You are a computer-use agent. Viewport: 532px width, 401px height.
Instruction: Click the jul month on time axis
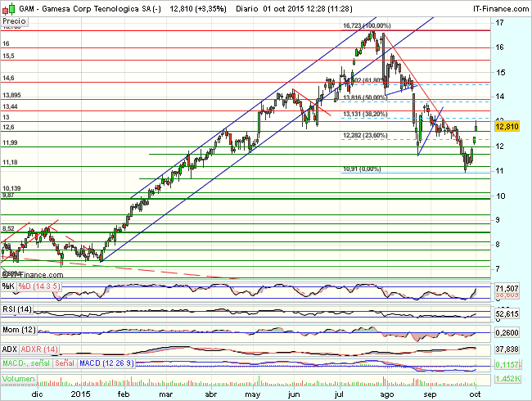click(x=339, y=394)
